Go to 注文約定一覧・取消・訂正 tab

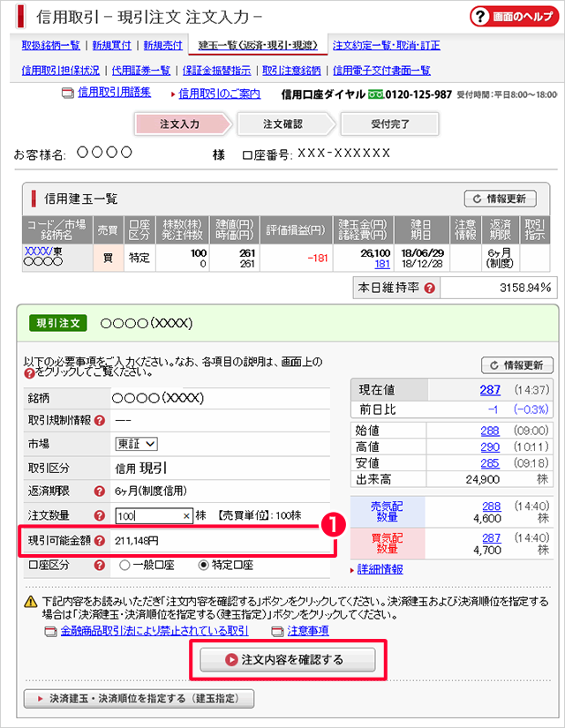click(x=386, y=45)
